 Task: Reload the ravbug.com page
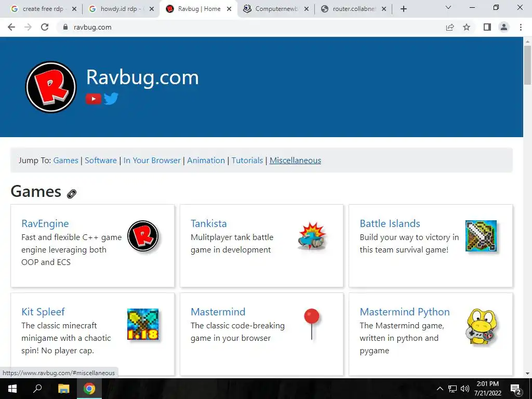coord(45,27)
